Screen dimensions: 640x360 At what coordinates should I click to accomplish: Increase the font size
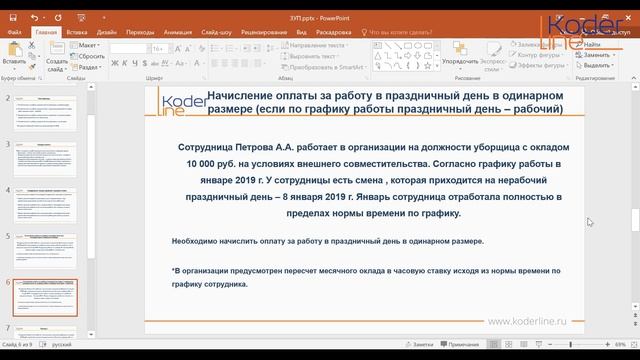pos(178,49)
